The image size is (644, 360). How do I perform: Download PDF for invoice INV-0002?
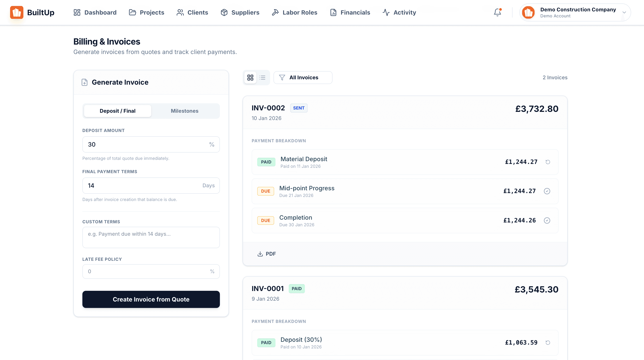click(x=266, y=254)
